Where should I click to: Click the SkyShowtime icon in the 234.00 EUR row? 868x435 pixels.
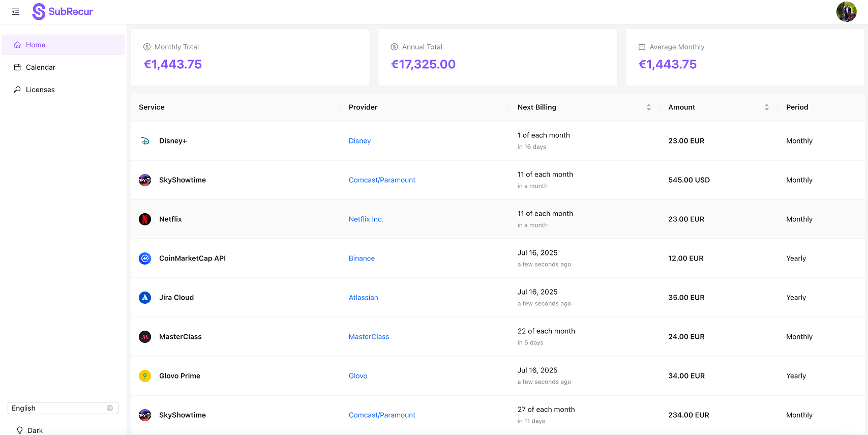tap(145, 415)
